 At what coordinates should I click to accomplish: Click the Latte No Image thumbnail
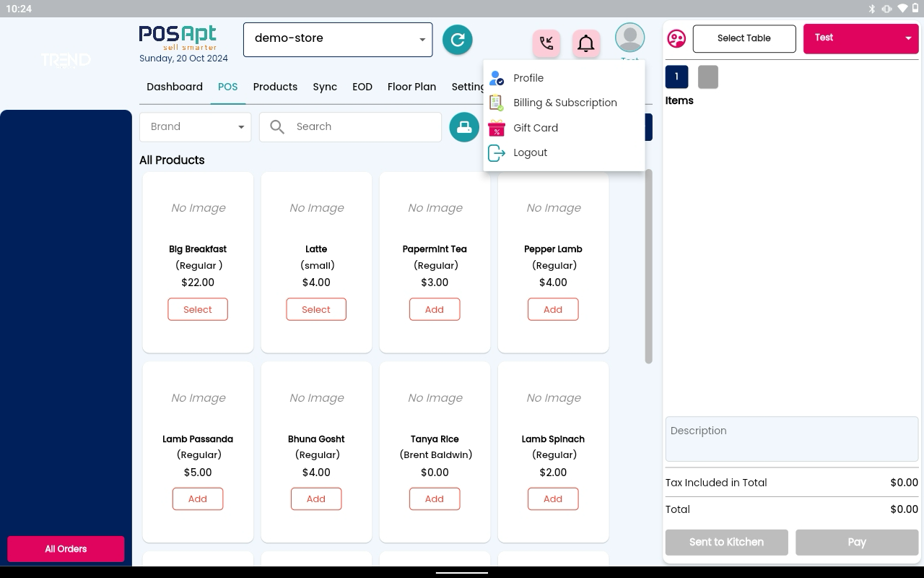coord(316,208)
